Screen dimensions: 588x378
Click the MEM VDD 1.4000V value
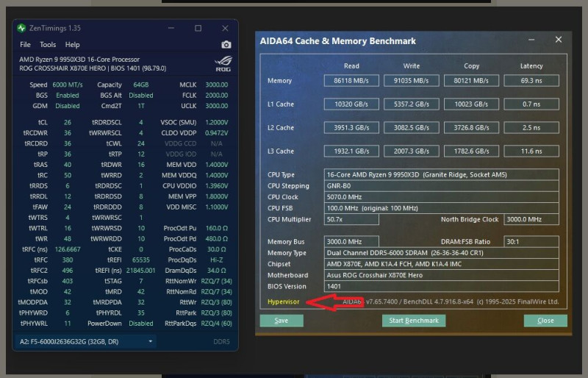(217, 165)
